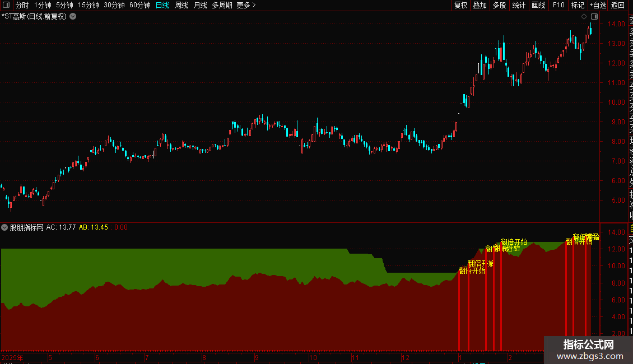
Task: Switch to 分时 intraday view
Action: click(x=22, y=5)
